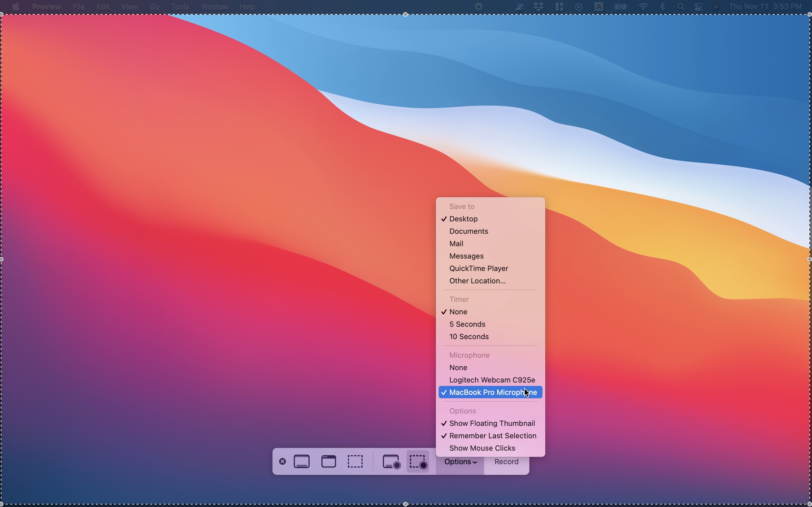
Task: Open Dropbox from the menu bar
Action: (x=539, y=6)
